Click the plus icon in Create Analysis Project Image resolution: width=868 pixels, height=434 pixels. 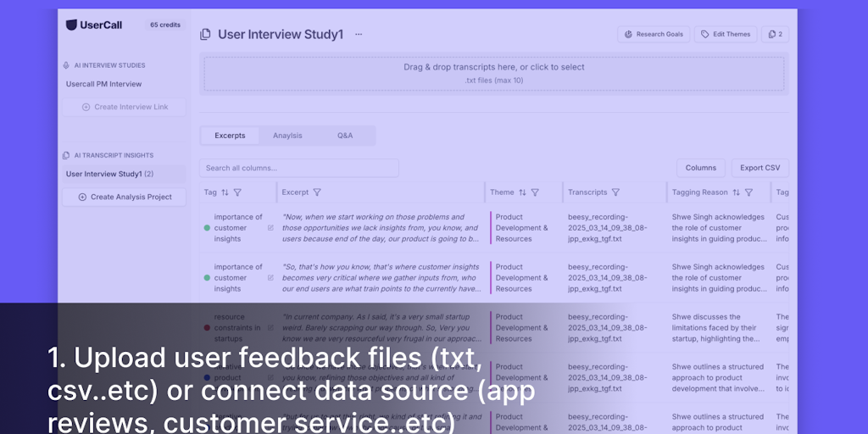82,197
